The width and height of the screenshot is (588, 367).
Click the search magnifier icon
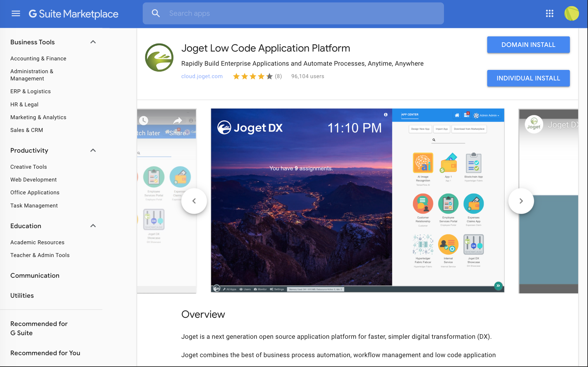click(x=156, y=13)
